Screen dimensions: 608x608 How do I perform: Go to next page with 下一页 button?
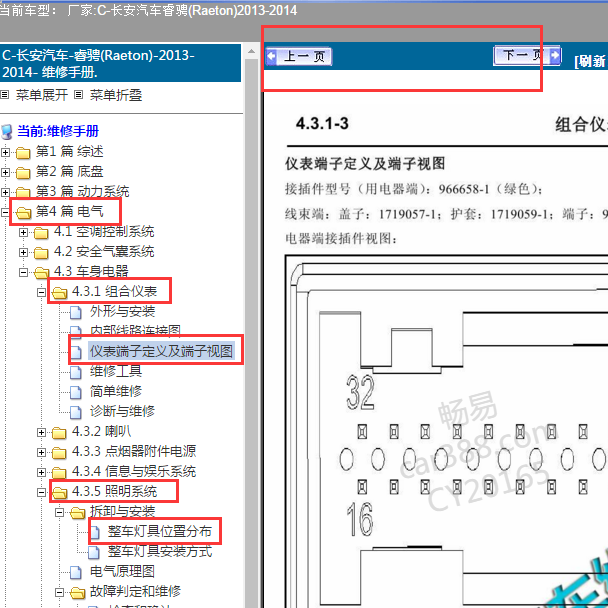(x=527, y=55)
